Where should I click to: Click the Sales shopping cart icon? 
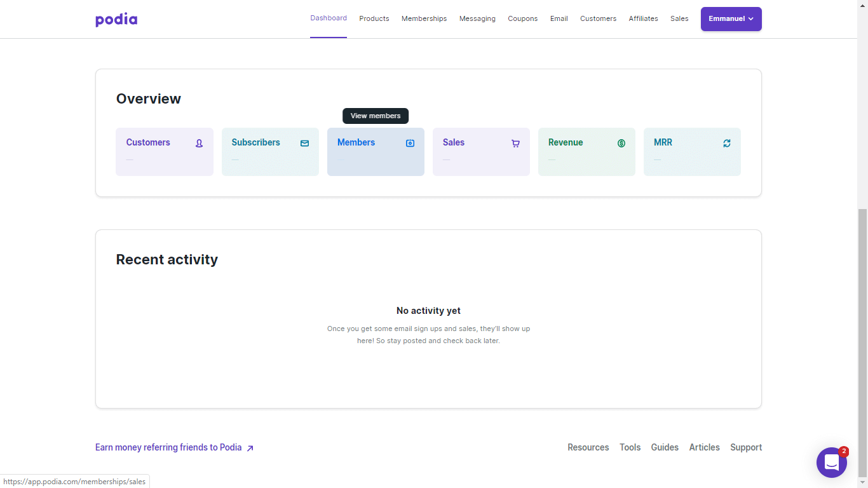[515, 144]
